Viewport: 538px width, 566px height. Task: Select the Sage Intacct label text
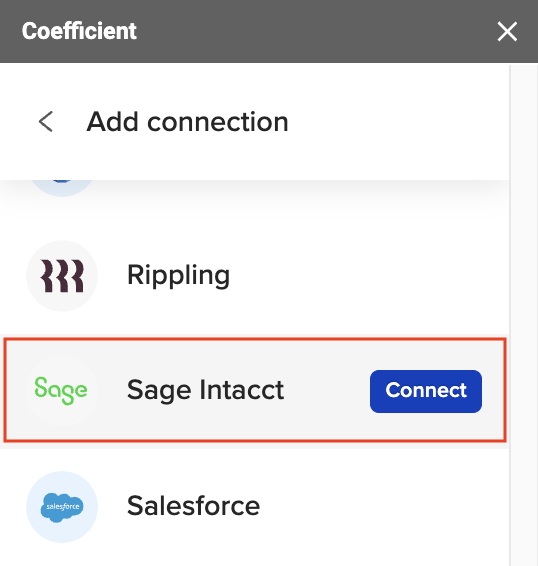pyautogui.click(x=205, y=391)
